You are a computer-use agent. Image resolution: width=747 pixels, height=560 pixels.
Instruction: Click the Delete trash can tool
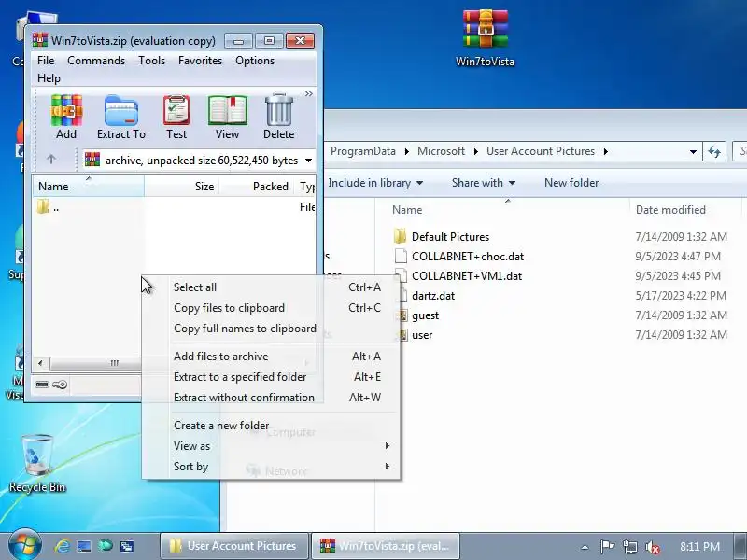click(x=278, y=118)
